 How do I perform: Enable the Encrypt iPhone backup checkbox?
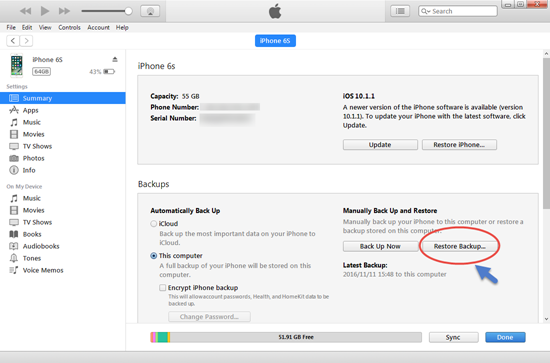pos(162,288)
